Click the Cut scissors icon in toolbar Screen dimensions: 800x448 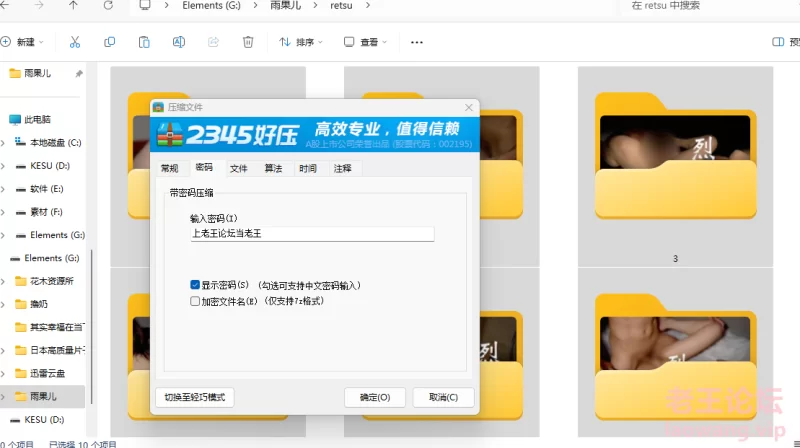(x=75, y=42)
